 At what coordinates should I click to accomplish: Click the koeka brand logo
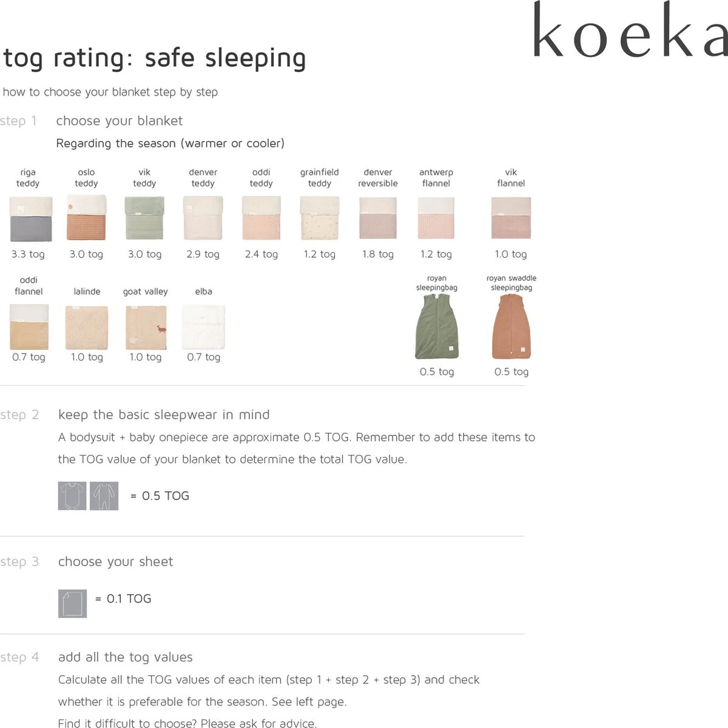tap(630, 30)
